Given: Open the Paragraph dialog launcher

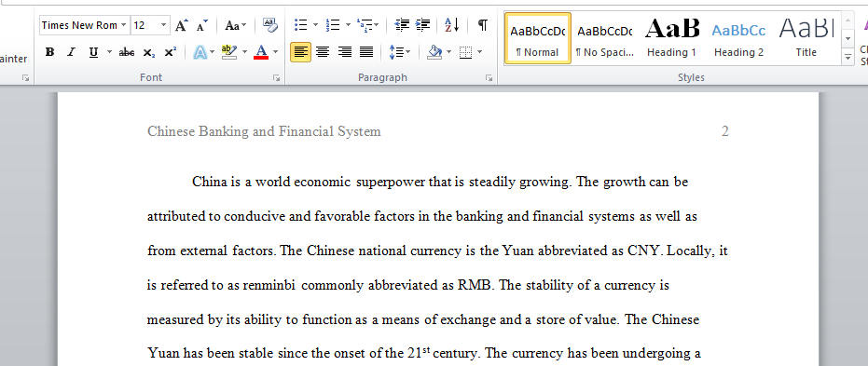Looking at the screenshot, I should [x=489, y=78].
